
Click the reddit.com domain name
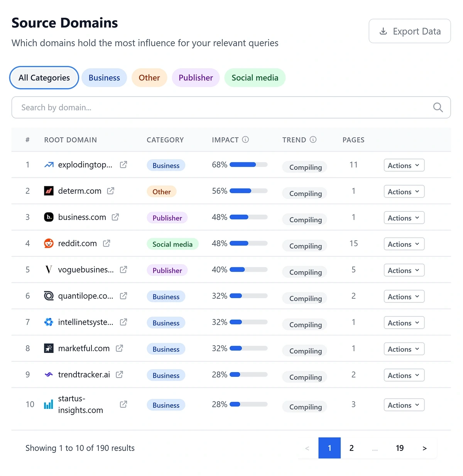(78, 243)
